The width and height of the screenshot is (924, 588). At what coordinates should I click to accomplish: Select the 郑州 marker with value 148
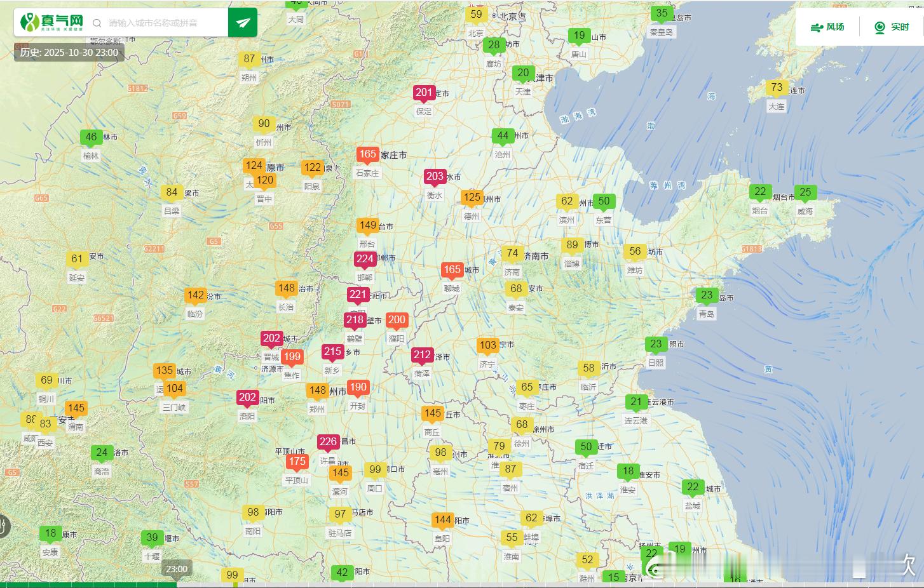pos(317,391)
